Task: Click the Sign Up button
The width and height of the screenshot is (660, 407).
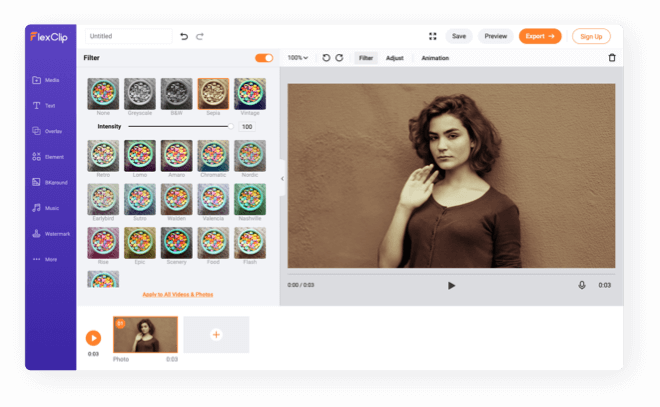Action: click(591, 36)
